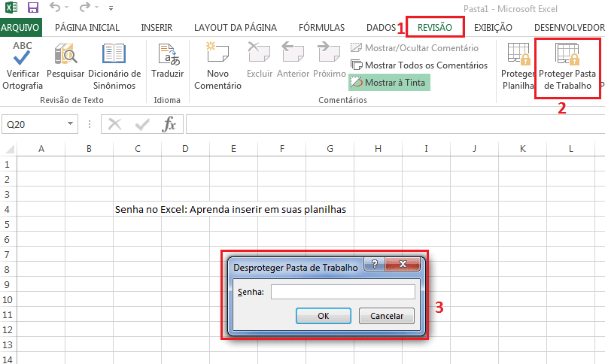This screenshot has height=364, width=605.
Task: Expand the Name Box dropdown arrow
Action: coord(71,124)
